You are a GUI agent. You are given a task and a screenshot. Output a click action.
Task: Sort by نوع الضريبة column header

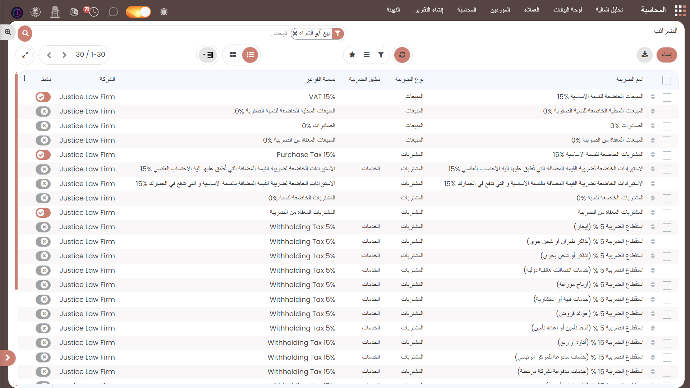[x=409, y=79]
